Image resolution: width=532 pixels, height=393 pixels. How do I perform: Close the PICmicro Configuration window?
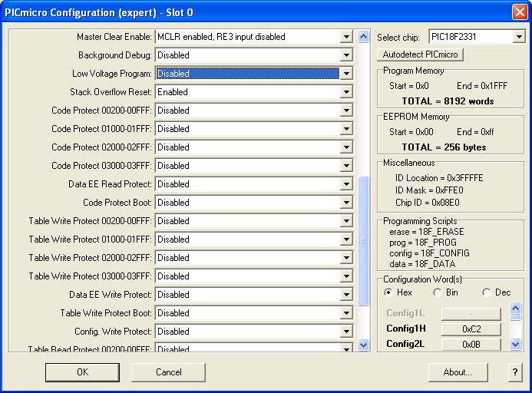pos(520,12)
